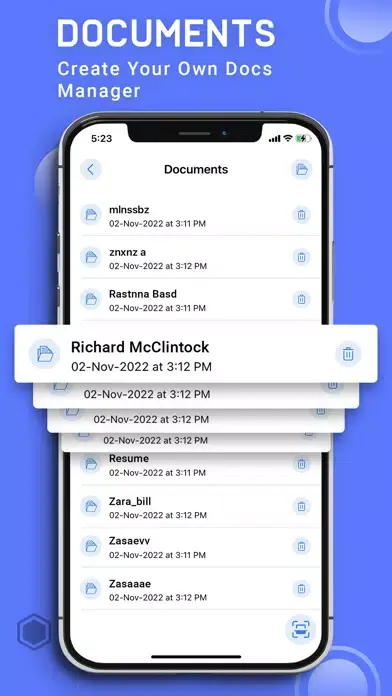Open the mlnssbz document name
The image size is (392, 696).
(129, 210)
